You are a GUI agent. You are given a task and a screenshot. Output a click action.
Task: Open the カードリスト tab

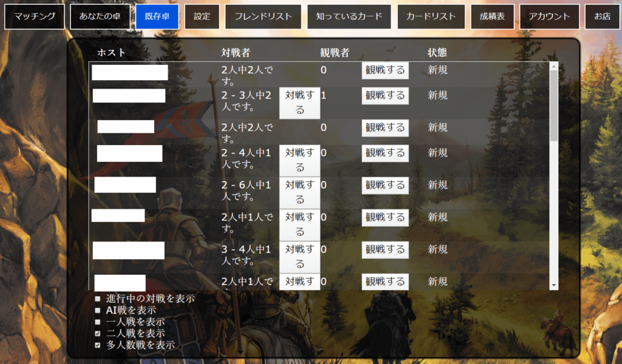coord(431,16)
